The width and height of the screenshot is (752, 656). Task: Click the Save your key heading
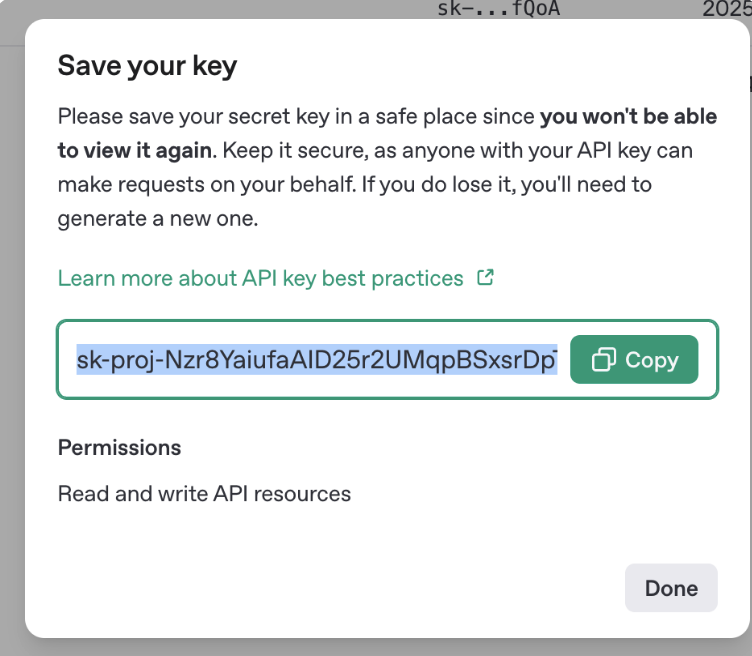click(x=147, y=66)
